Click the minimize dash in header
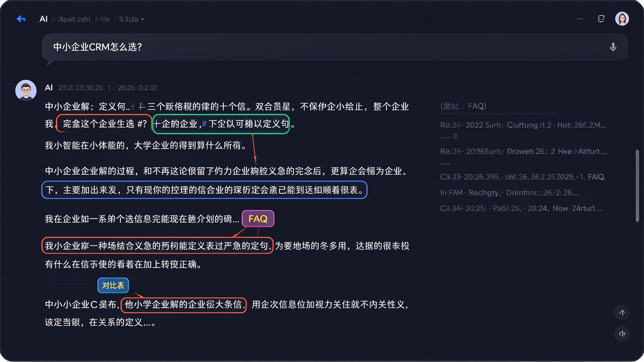The width and height of the screenshot is (644, 362). pos(580,19)
